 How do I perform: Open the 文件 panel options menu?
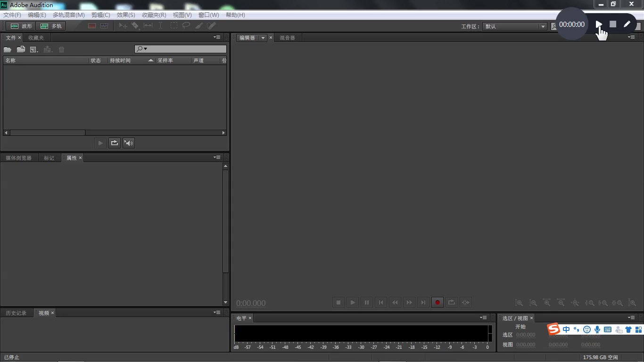click(x=217, y=37)
